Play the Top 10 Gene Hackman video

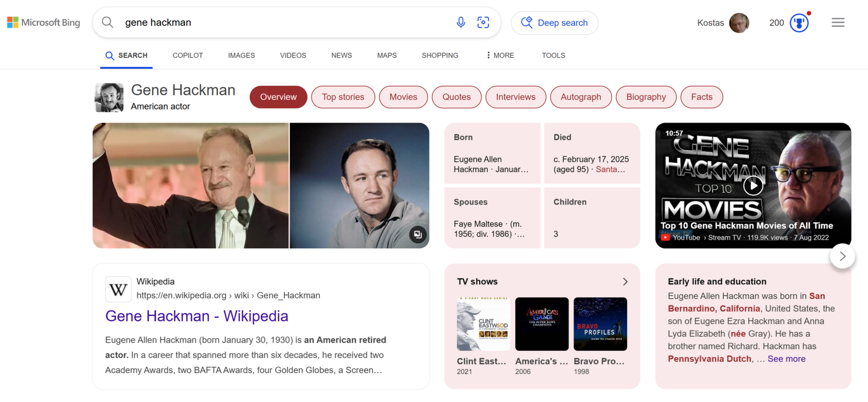[752, 186]
